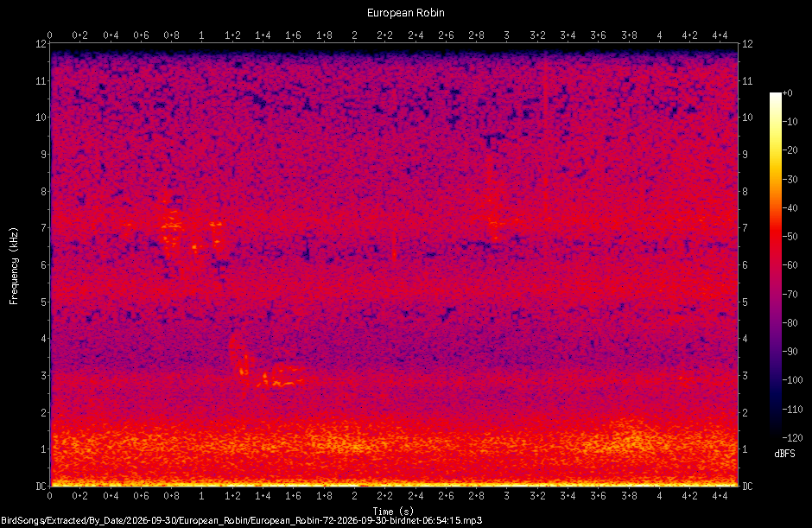This screenshot has height=528, width=812.
Task: Click "3" tick on the bottom time axis
Action: click(506, 496)
